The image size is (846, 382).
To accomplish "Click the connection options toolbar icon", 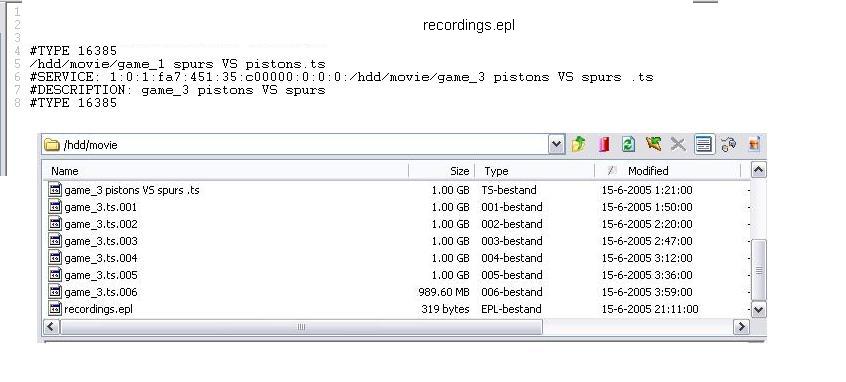I will coord(728,145).
